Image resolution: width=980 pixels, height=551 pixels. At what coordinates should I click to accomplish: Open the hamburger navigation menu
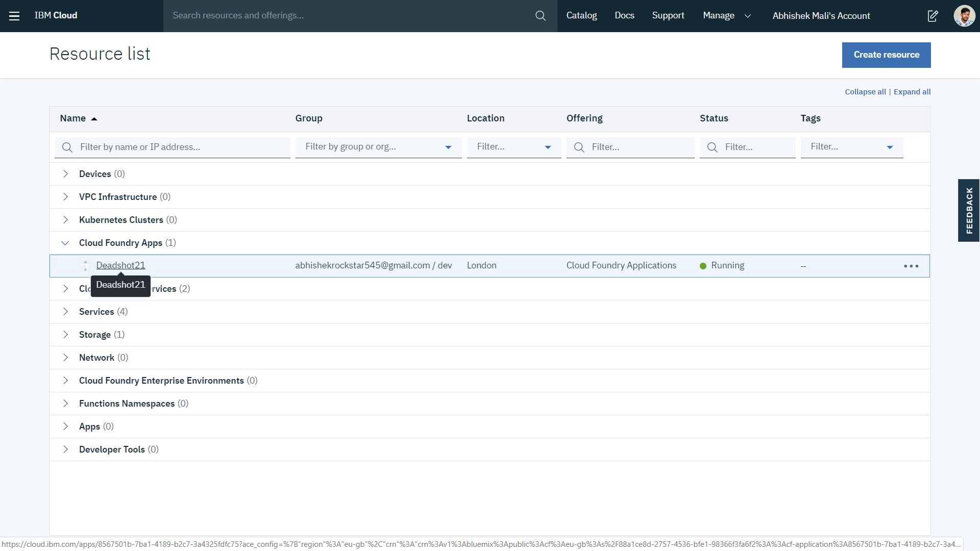click(x=14, y=16)
